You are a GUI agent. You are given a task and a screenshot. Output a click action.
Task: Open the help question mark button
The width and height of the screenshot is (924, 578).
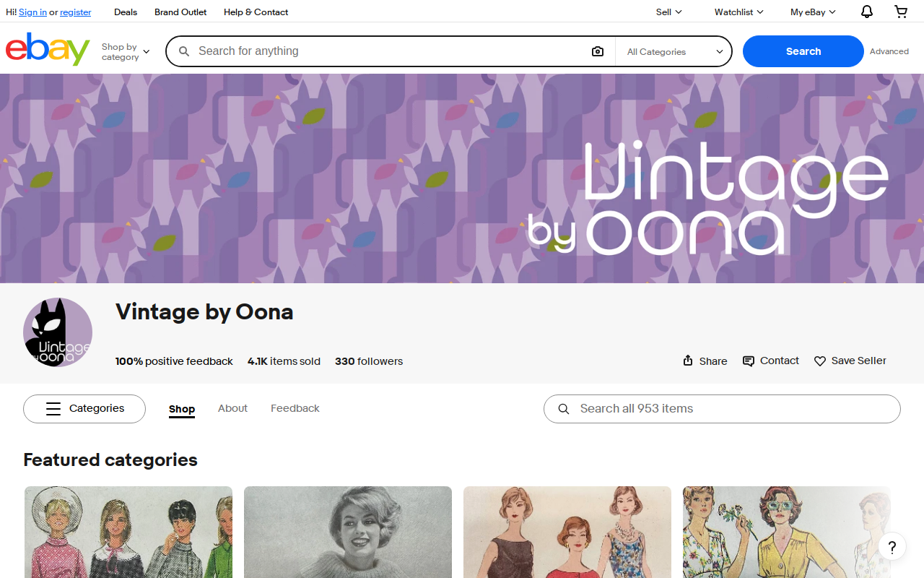[x=892, y=546]
